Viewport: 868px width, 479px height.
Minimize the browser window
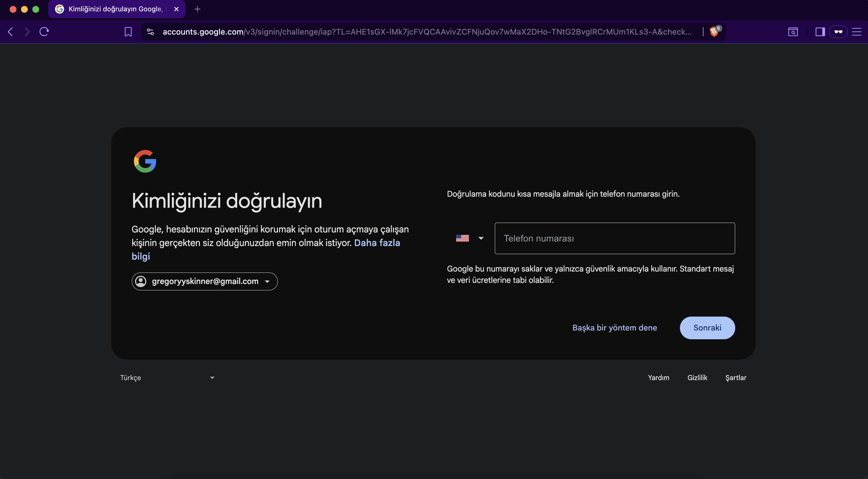click(x=24, y=9)
